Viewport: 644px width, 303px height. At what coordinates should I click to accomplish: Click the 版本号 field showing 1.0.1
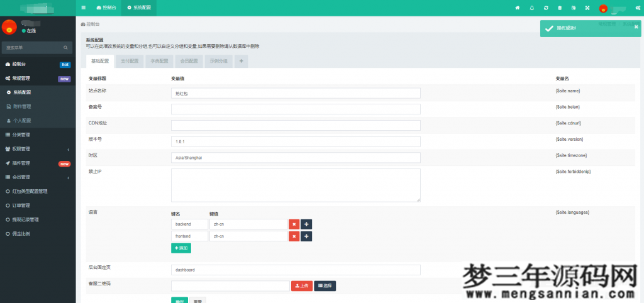(296, 141)
